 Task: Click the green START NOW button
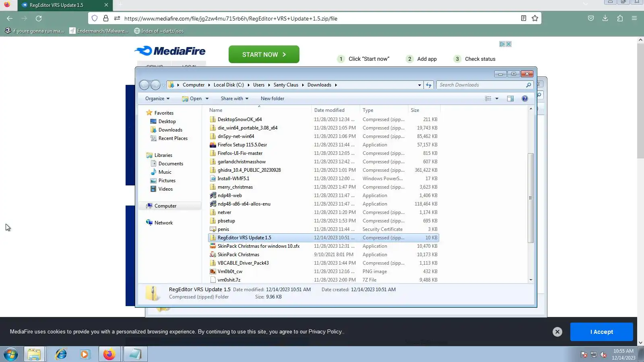[264, 54]
